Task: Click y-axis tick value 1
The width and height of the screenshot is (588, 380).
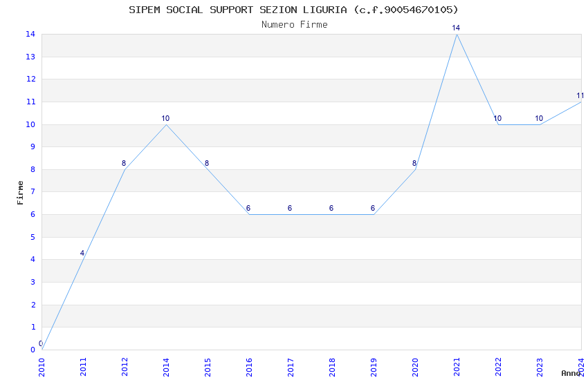Action: coord(33,327)
